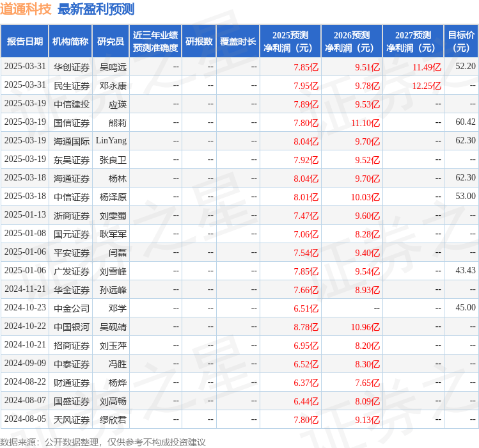
Task: Select 民生证券 institution cell
Action: point(72,86)
